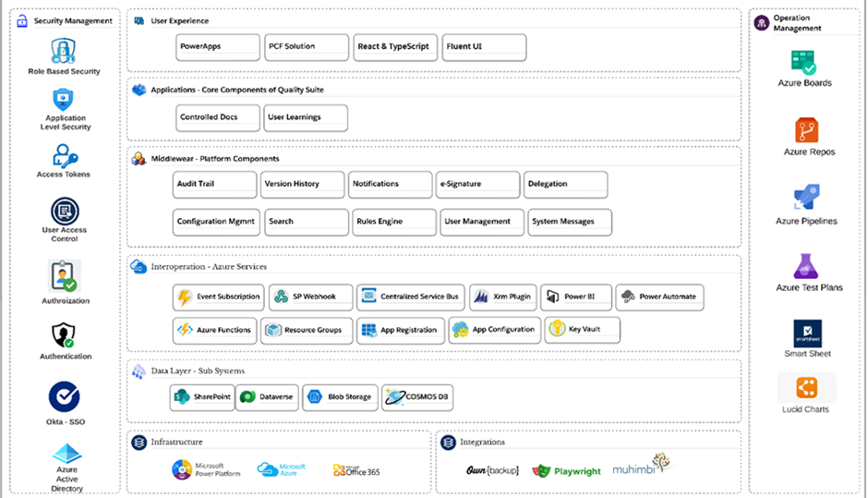Click the Controlled Docs box
This screenshot has height=498, width=868.
click(218, 117)
